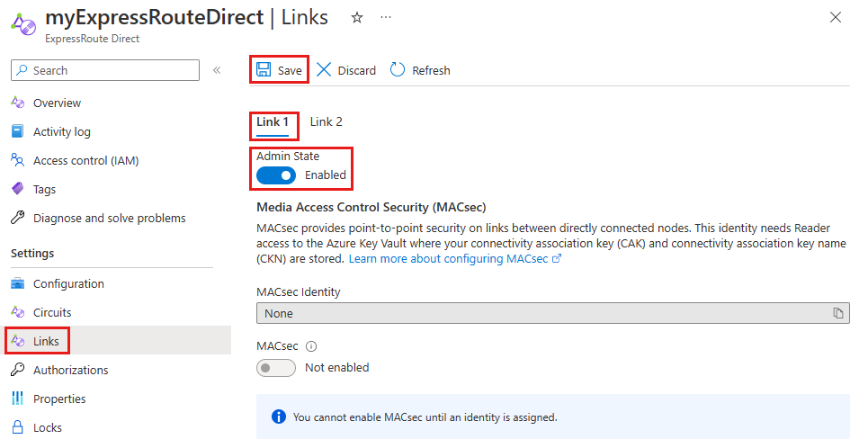Favorite the resource with the star icon
This screenshot has height=448, width=868.
coord(357,18)
